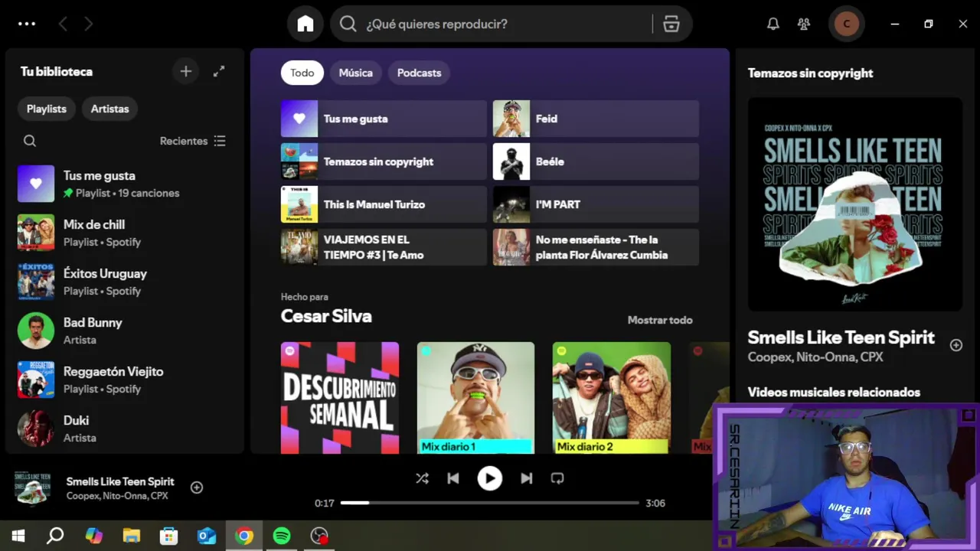Go to the Home screen
980x551 pixels.
(x=305, y=24)
